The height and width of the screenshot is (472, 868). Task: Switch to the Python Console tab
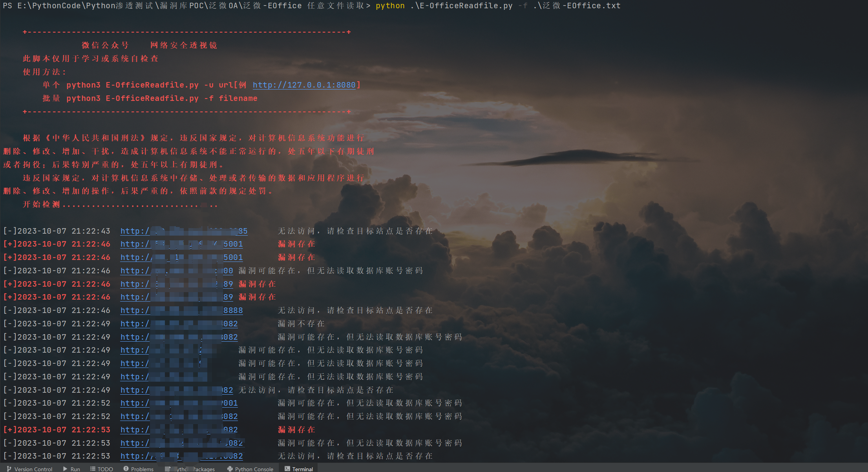click(250, 469)
